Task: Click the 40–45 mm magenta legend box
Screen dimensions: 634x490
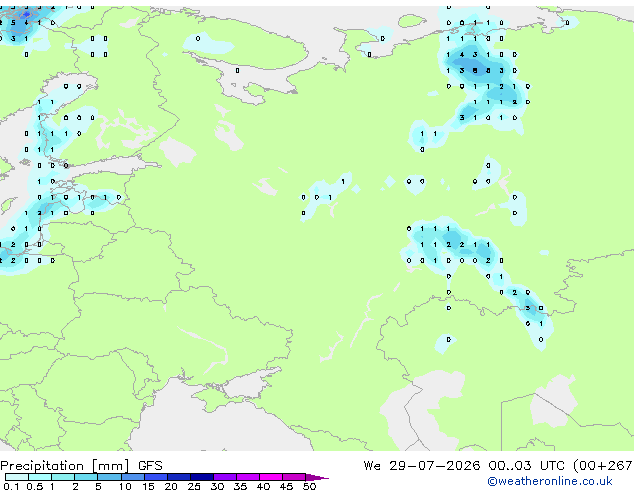Action: click(x=271, y=477)
